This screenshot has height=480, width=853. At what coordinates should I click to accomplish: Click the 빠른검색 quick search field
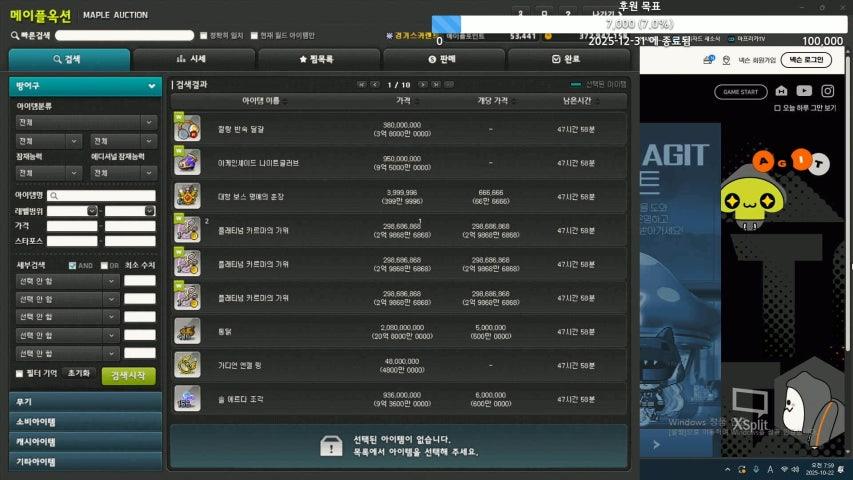click(123, 35)
